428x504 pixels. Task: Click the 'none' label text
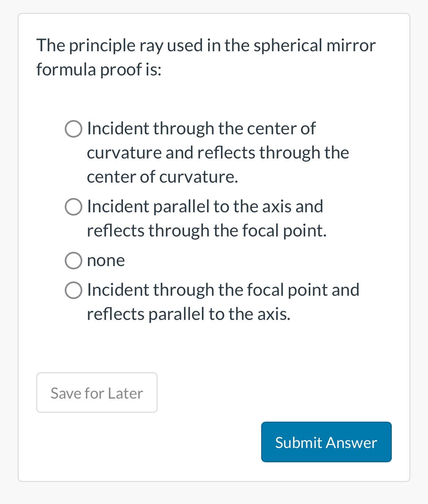(x=106, y=261)
